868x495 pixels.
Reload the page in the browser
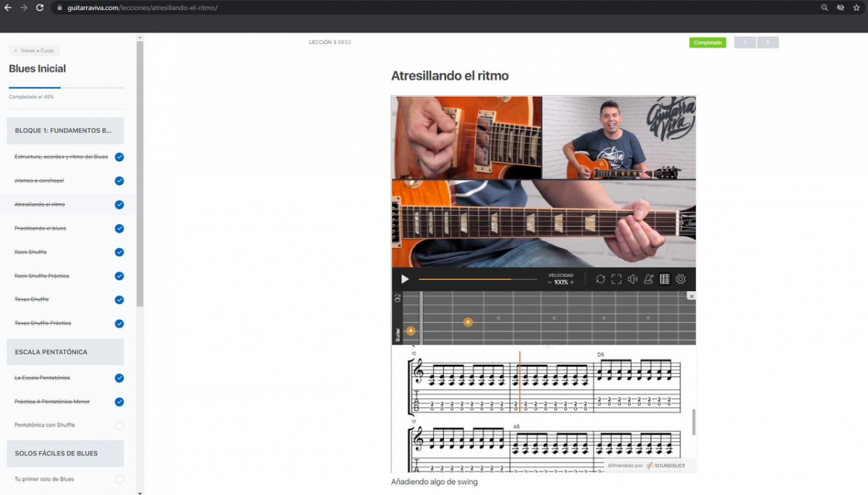click(39, 7)
